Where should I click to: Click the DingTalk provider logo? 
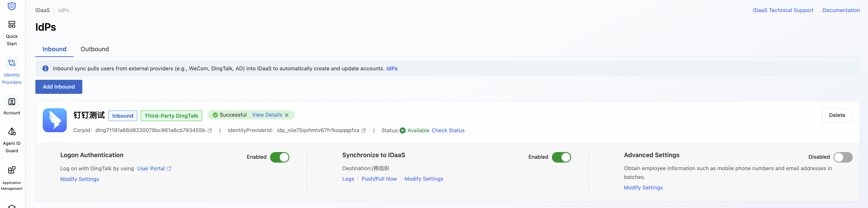coord(55,120)
